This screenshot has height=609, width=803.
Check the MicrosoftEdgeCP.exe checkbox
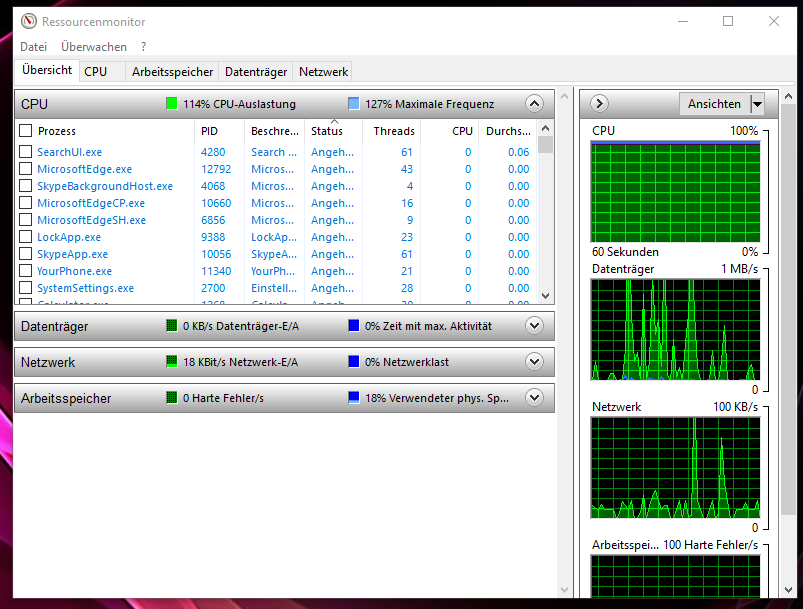click(x=26, y=203)
